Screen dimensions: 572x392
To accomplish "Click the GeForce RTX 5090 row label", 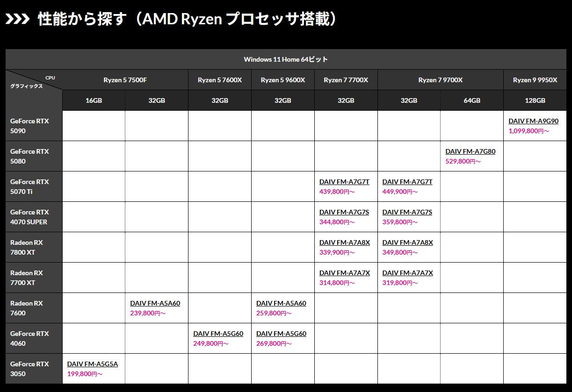I will point(34,126).
